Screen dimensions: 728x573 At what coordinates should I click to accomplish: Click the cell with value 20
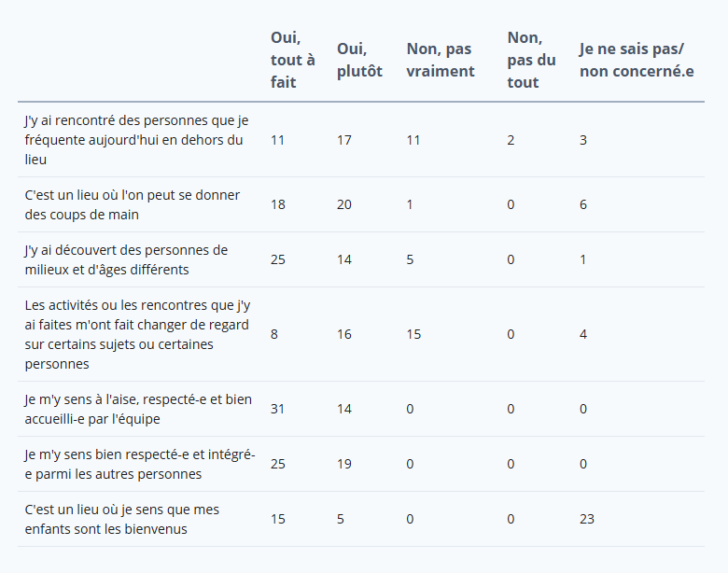tap(344, 204)
